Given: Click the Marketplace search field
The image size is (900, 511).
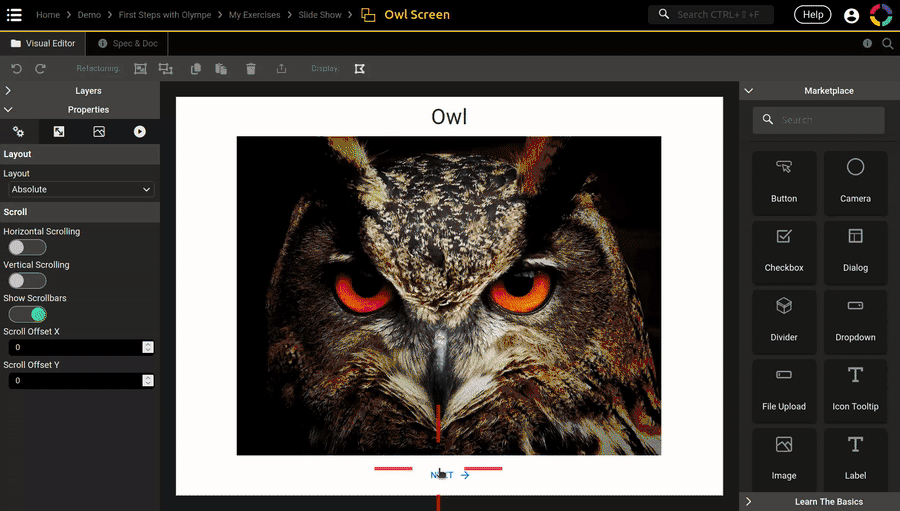Looking at the screenshot, I should (x=820, y=120).
